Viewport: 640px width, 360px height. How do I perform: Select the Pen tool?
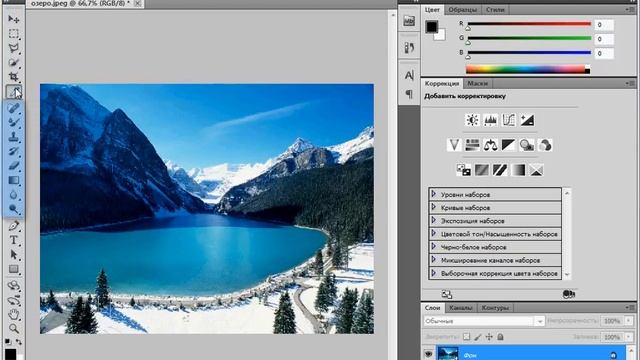click(13, 226)
